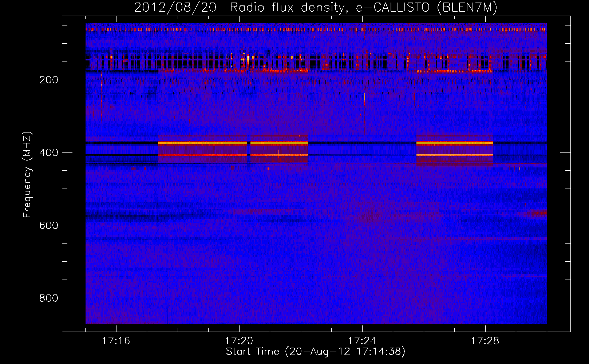
Task: Click the plot title "Radio flux density, e-CALLISTO (BLEN7M)"
Action: (x=363, y=8)
